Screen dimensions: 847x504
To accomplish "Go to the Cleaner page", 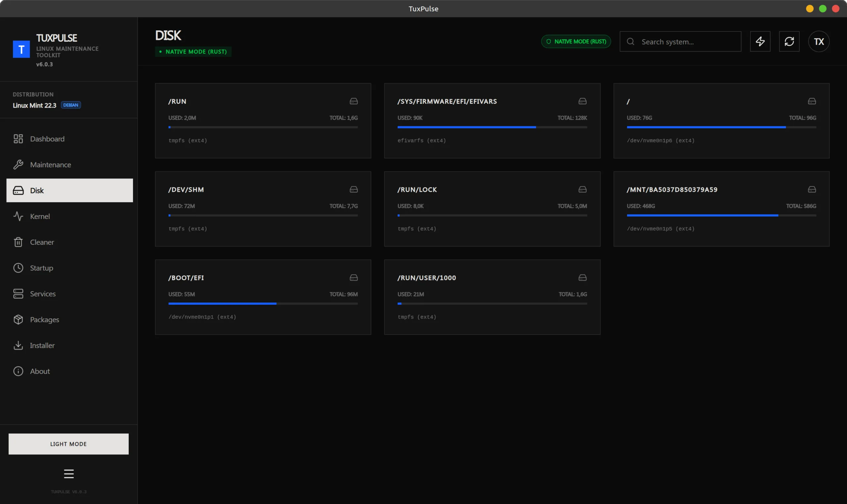I will click(42, 242).
